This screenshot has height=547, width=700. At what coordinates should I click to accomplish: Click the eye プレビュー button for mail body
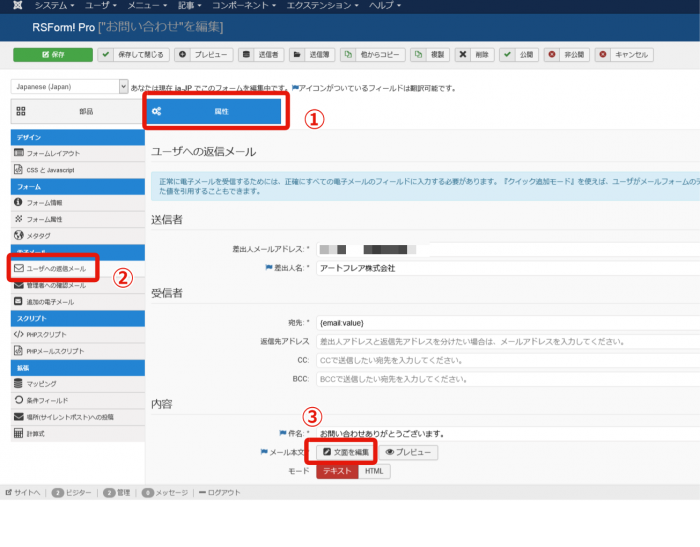(x=408, y=452)
